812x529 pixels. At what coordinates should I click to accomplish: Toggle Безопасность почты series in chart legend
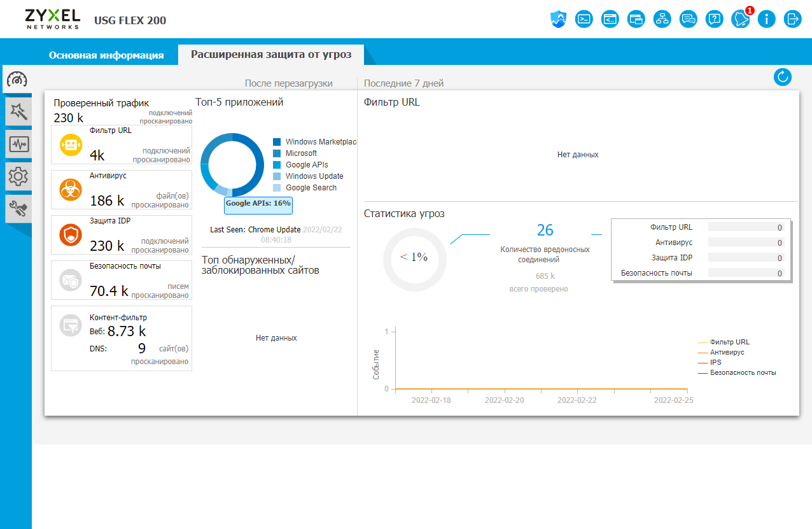(x=737, y=372)
